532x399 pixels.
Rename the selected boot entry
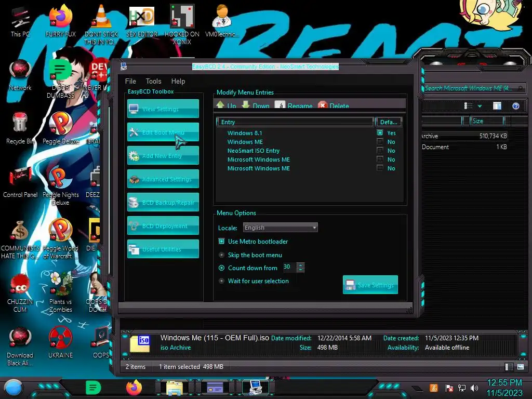point(294,105)
